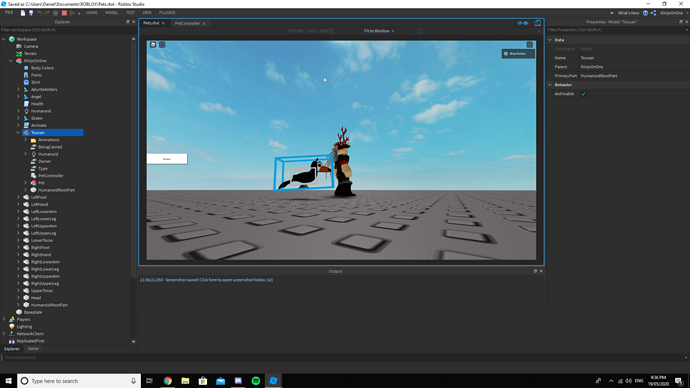This screenshot has height=388, width=690.
Task: Click the Explorer scrollbar down arrow
Action: [x=133, y=341]
